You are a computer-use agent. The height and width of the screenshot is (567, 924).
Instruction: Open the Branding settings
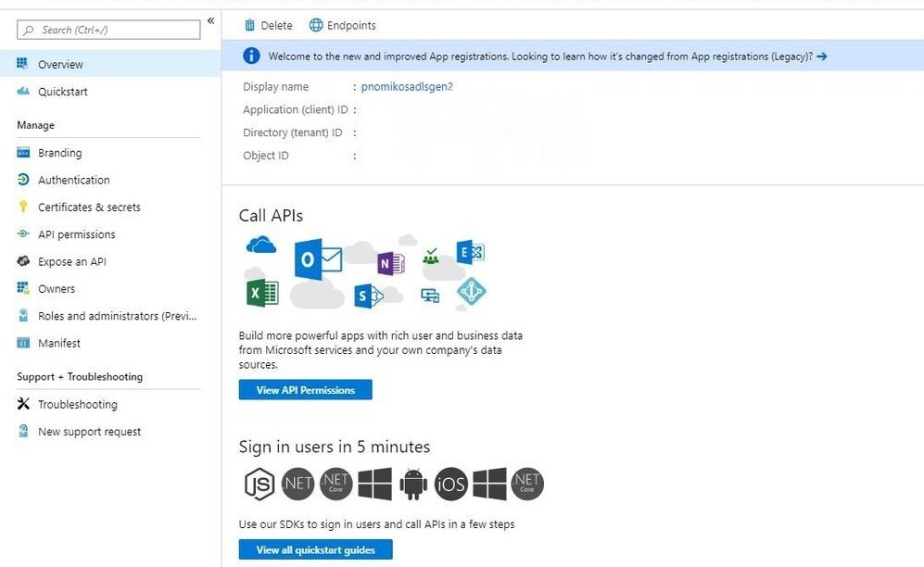pos(61,152)
